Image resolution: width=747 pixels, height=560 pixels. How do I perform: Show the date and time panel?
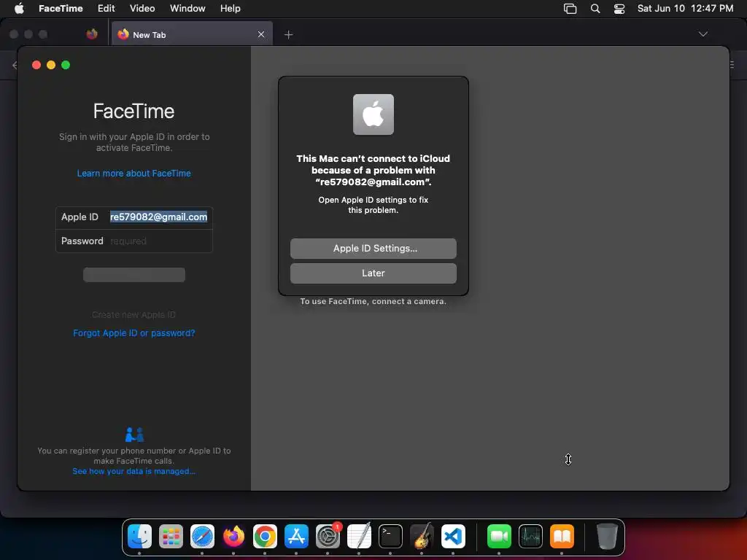(685, 8)
